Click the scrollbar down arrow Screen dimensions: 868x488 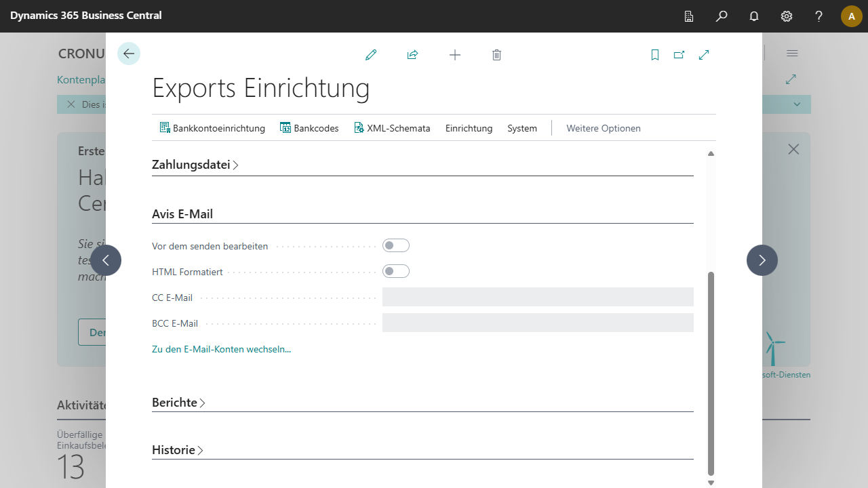(711, 483)
